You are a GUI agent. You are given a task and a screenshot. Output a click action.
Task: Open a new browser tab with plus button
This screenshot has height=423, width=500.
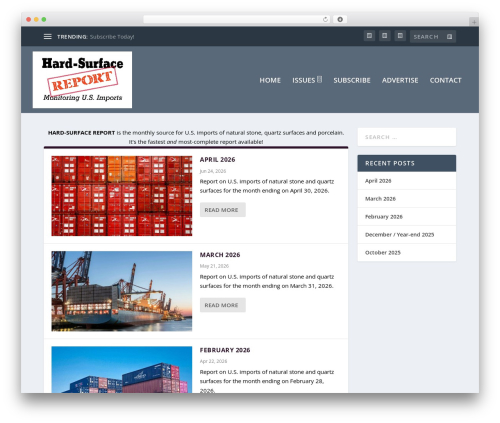pos(474,22)
